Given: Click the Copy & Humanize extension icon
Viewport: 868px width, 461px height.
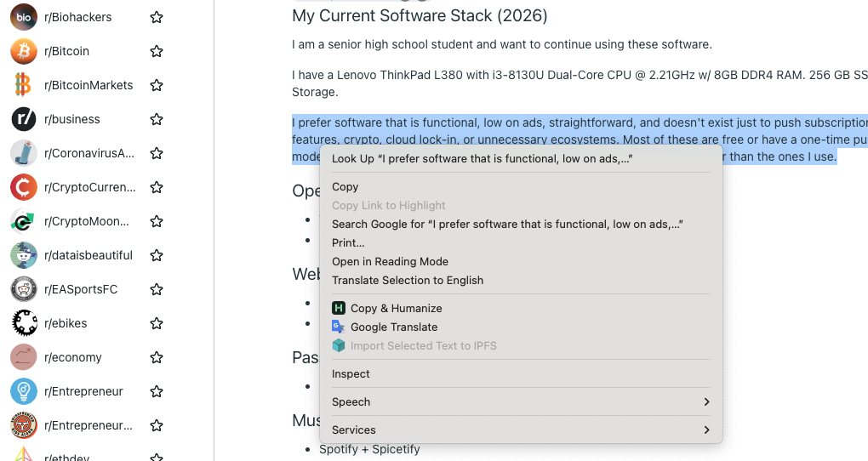Looking at the screenshot, I should [338, 308].
